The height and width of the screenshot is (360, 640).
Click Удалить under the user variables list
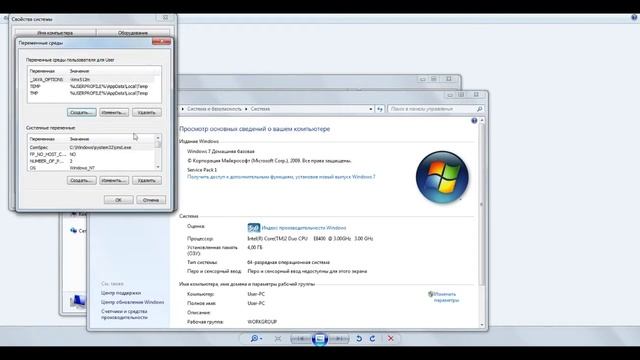pos(147,112)
